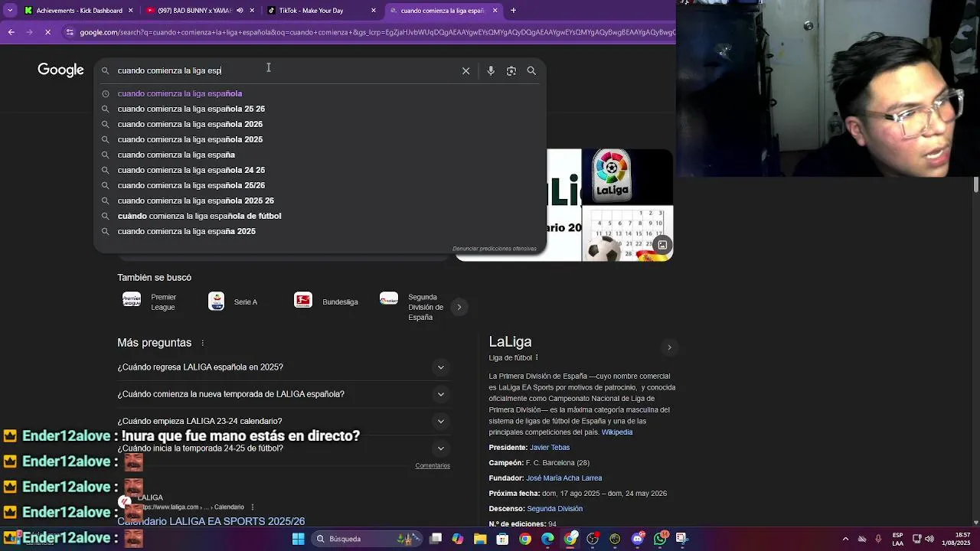Open Microsoft Edge from taskbar
The image size is (980, 551).
[x=547, y=539]
